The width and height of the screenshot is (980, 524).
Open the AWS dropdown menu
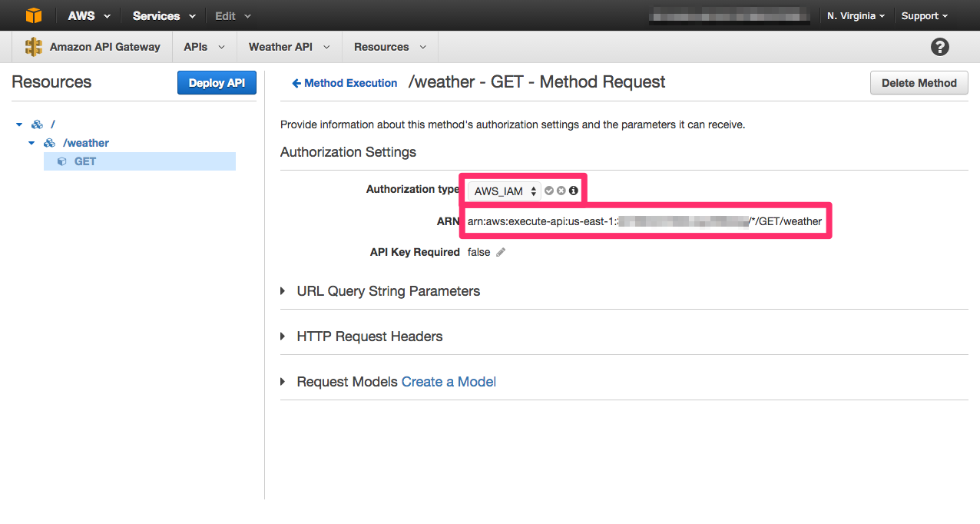pyautogui.click(x=89, y=15)
